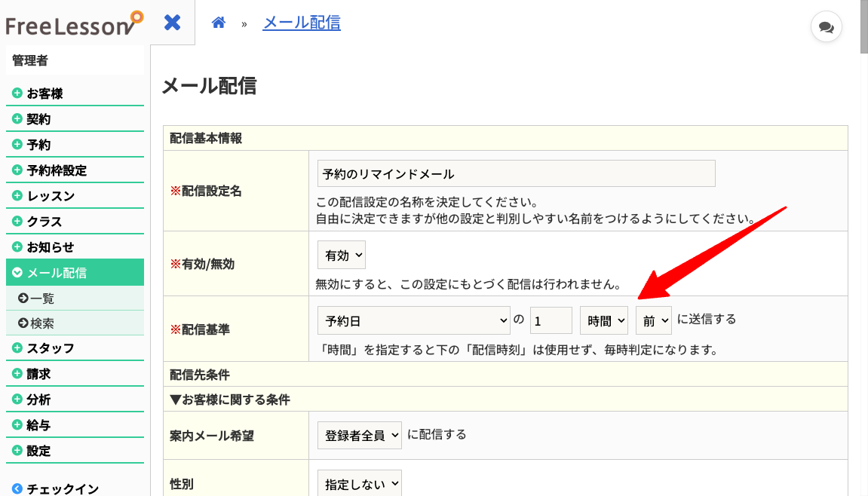868x496 pixels.
Task: Click arrow icon beside 一覧
Action: pos(23,299)
